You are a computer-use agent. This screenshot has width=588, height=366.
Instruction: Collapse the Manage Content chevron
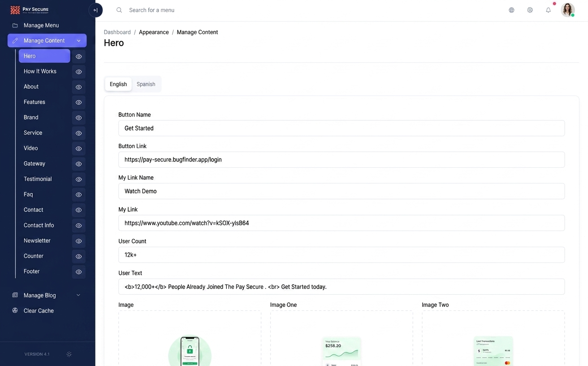point(78,41)
